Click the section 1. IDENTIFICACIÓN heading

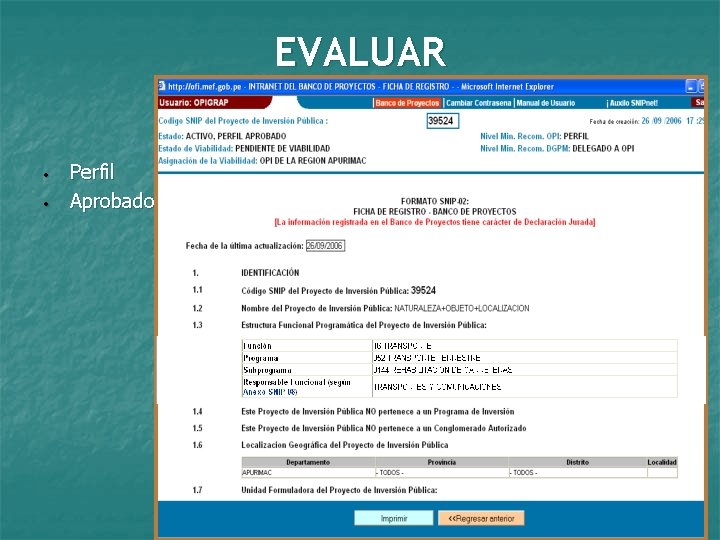click(270, 273)
